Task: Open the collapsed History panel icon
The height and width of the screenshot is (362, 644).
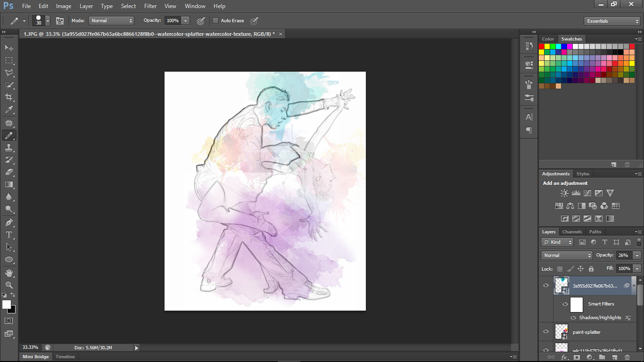Action: tap(529, 46)
